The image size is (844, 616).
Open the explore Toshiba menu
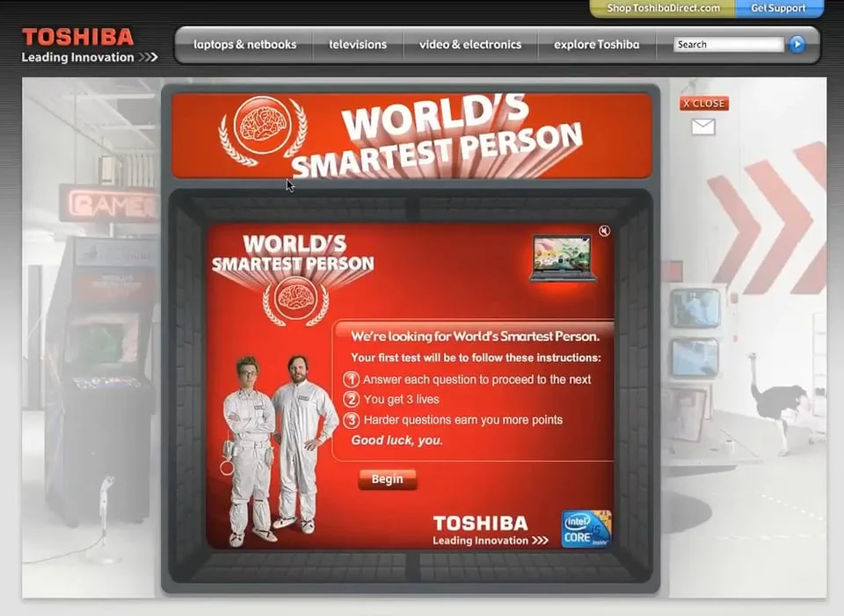596,45
